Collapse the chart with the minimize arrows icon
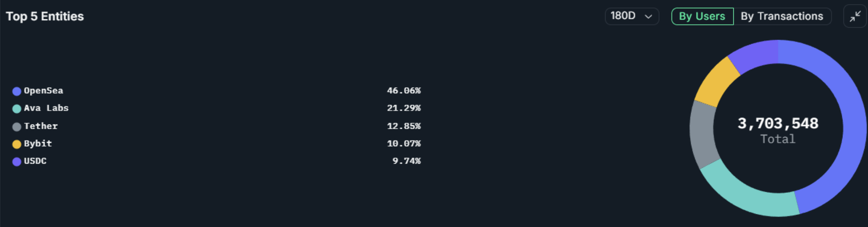 [x=855, y=16]
